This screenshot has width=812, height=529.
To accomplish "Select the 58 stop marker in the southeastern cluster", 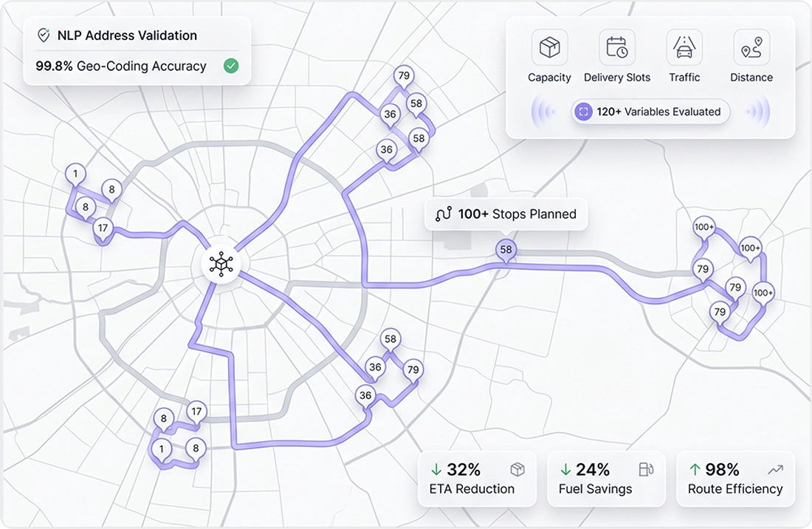I will click(x=390, y=339).
